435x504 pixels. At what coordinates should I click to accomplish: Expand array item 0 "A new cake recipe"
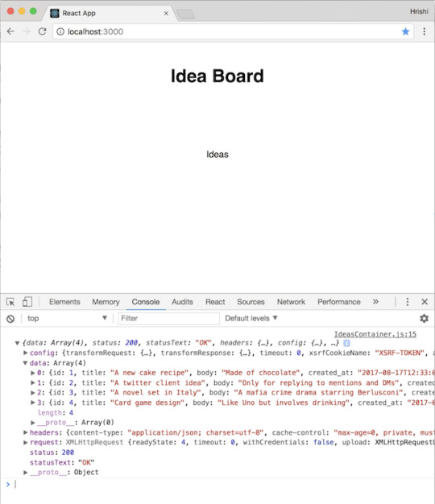[33, 373]
